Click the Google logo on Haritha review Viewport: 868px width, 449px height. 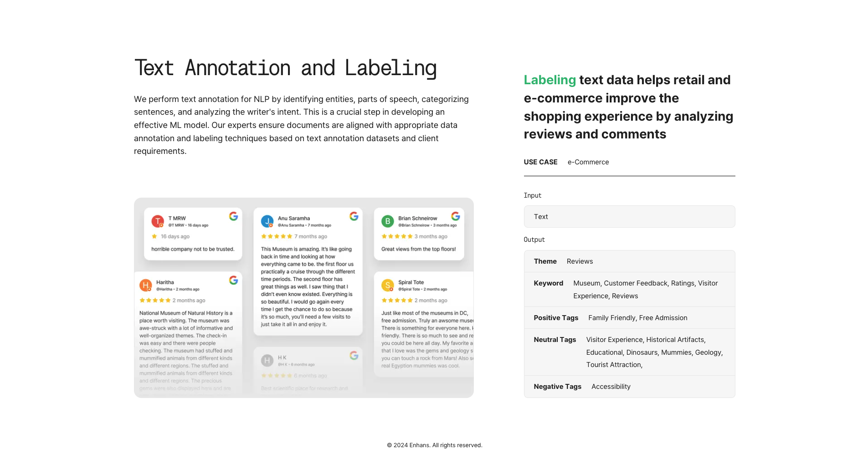(x=233, y=280)
